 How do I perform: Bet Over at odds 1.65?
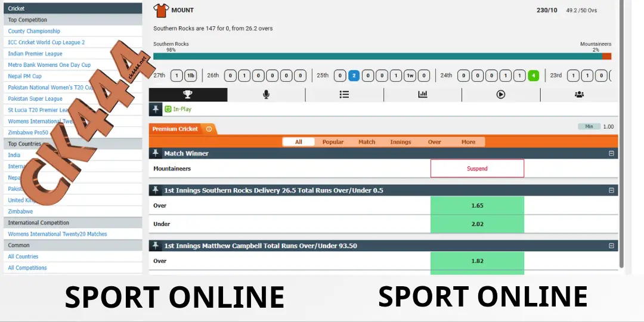pos(477,205)
